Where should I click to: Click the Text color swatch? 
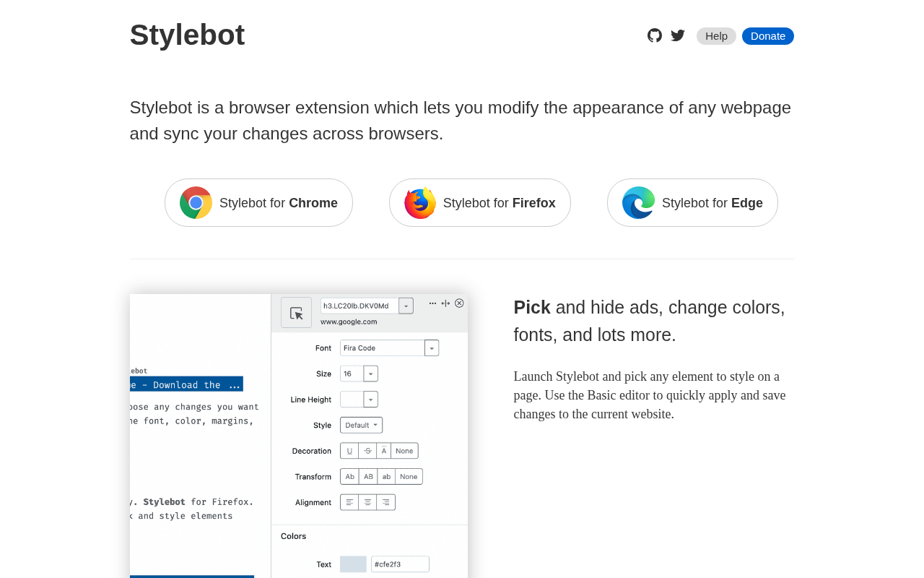tap(353, 564)
